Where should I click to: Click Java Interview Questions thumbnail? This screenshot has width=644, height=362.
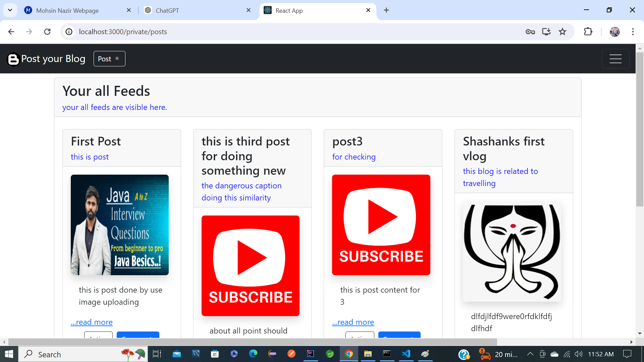(x=120, y=225)
